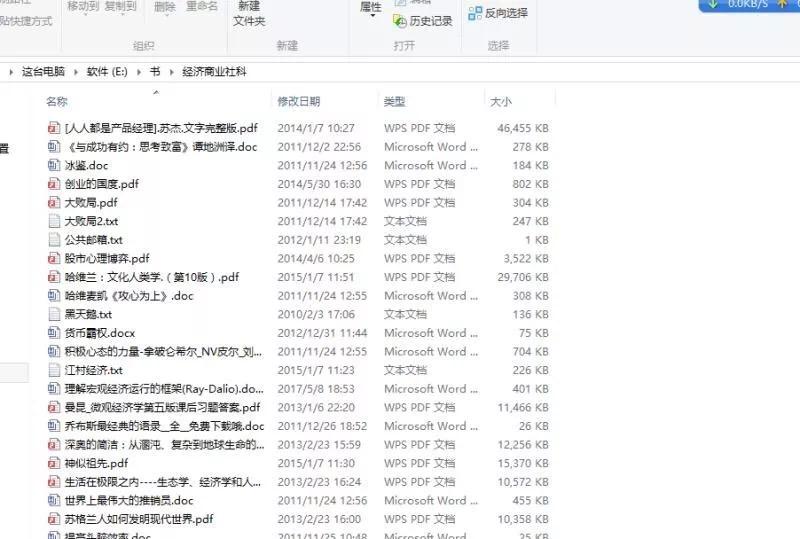Screen dimensions: 800x539
Task: Click the date 2017/5/8 18:53
Action: tap(316, 389)
